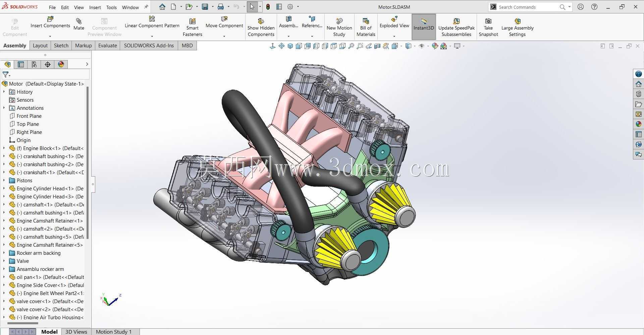Expand the Pistons folder
644x335 pixels.
[x=4, y=181]
